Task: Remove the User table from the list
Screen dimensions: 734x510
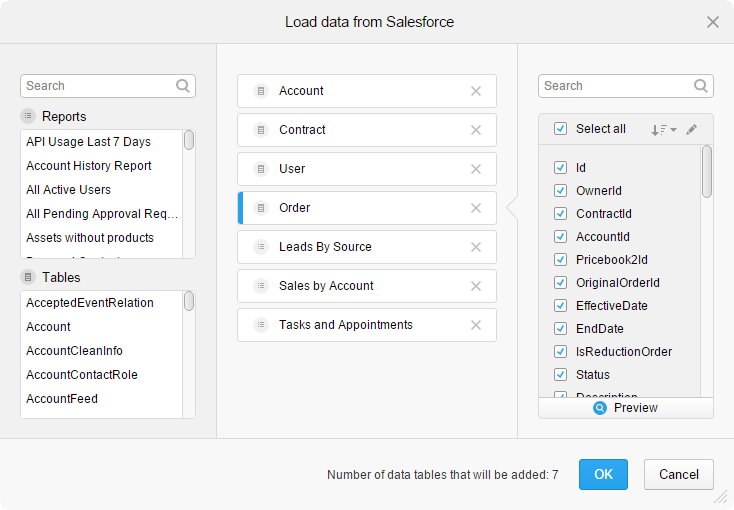Action: click(476, 169)
